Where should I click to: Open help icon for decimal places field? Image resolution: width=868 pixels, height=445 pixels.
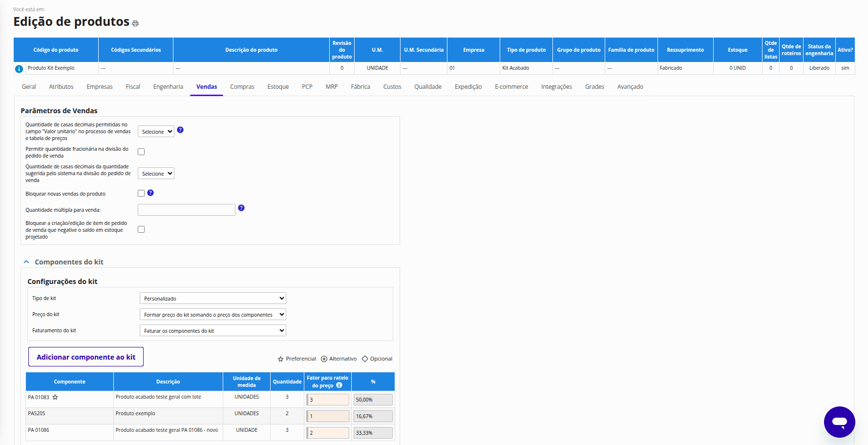coord(180,130)
